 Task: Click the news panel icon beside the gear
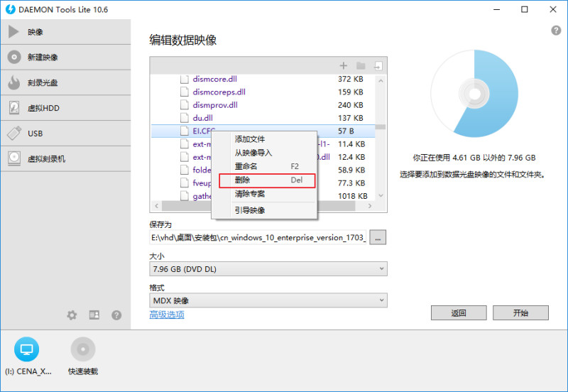[94, 315]
